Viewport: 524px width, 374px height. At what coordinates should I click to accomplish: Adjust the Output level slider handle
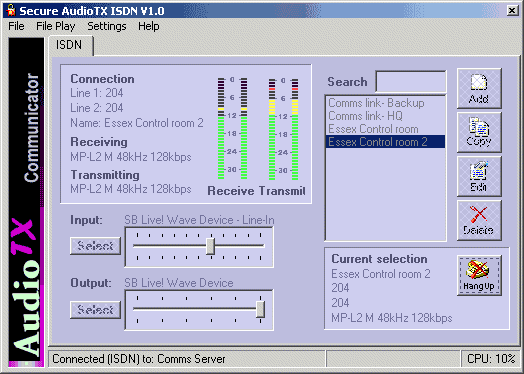(260, 309)
